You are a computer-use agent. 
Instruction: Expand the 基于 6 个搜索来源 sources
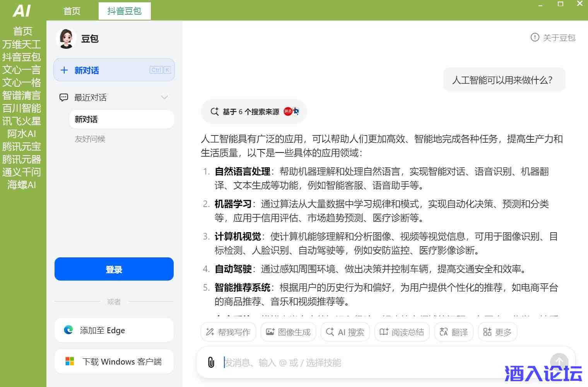coord(254,112)
